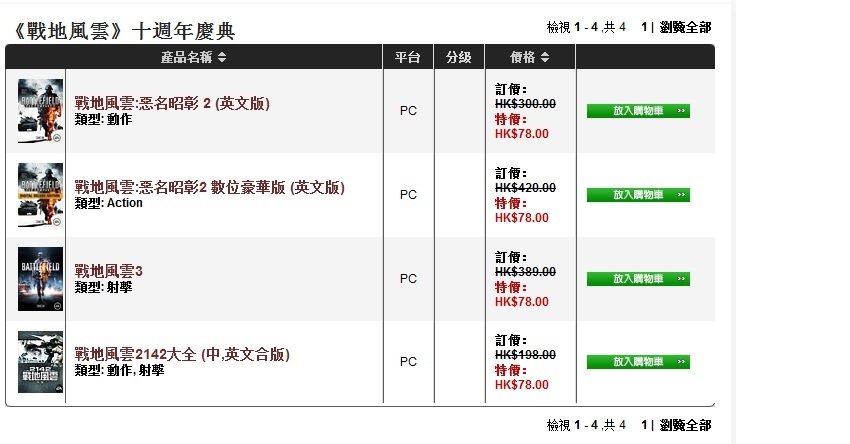Click 瀏覽全部 at the top right
The height and width of the screenshot is (444, 850).
click(x=685, y=27)
